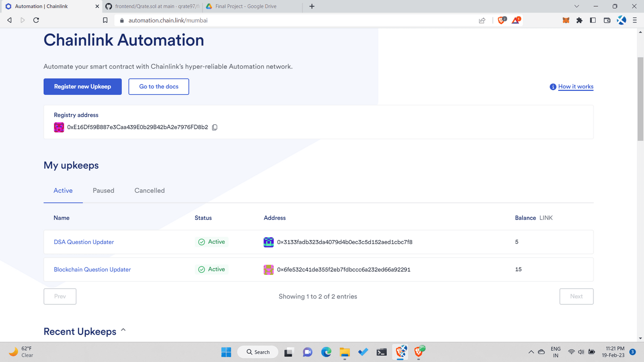Open the notification count badge in tray
The width and height of the screenshot is (644, 362).
(x=633, y=352)
